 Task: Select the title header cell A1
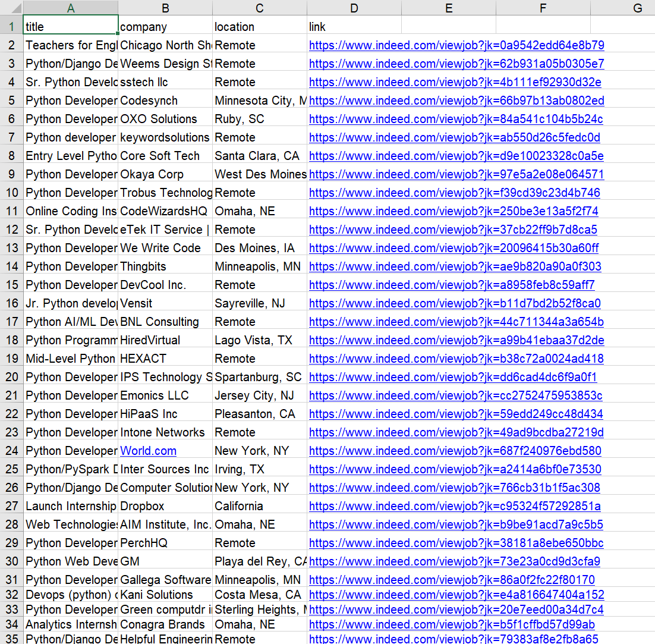click(70, 26)
